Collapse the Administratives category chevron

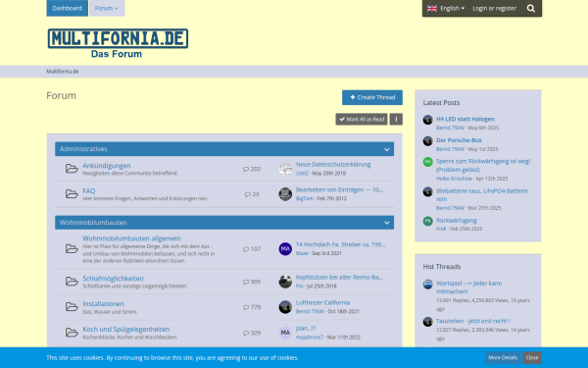pos(387,149)
